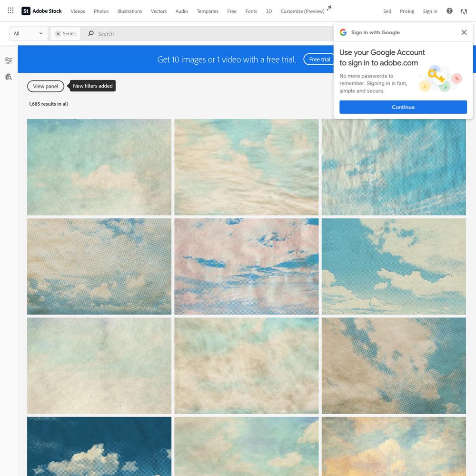Click the Google G logo
Image resolution: width=476 pixels, height=476 pixels.
pyautogui.click(x=343, y=32)
